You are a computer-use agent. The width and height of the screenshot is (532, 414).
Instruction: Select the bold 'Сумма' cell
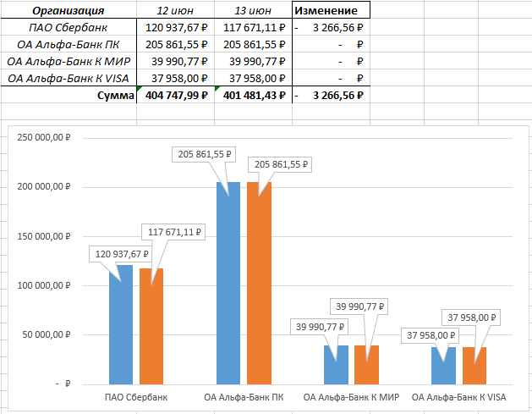coord(69,95)
